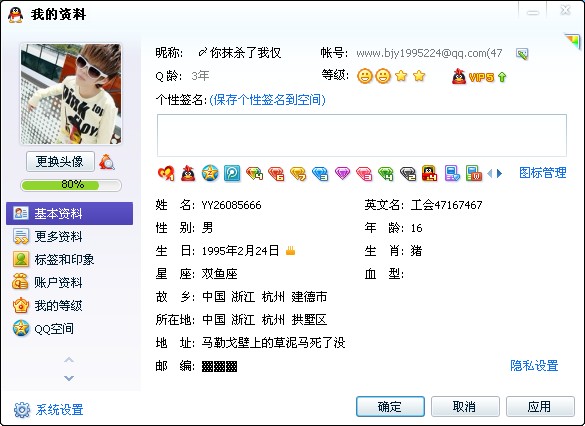Click the 更换头像 button
The height and width of the screenshot is (426, 585).
click(60, 162)
